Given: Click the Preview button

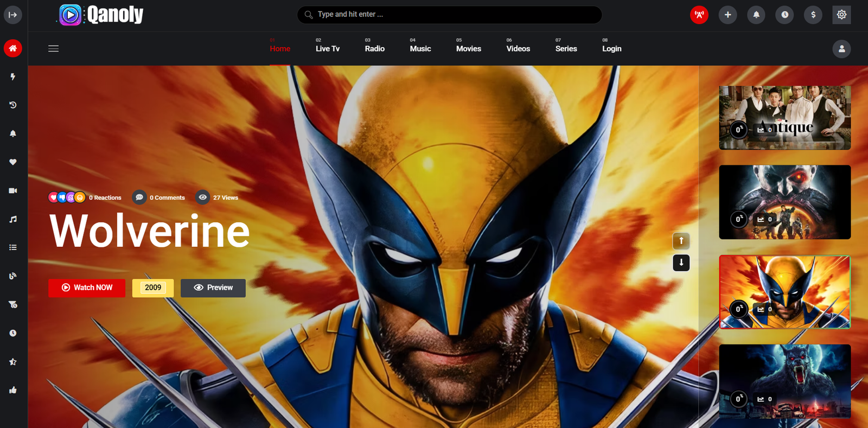Looking at the screenshot, I should (213, 288).
